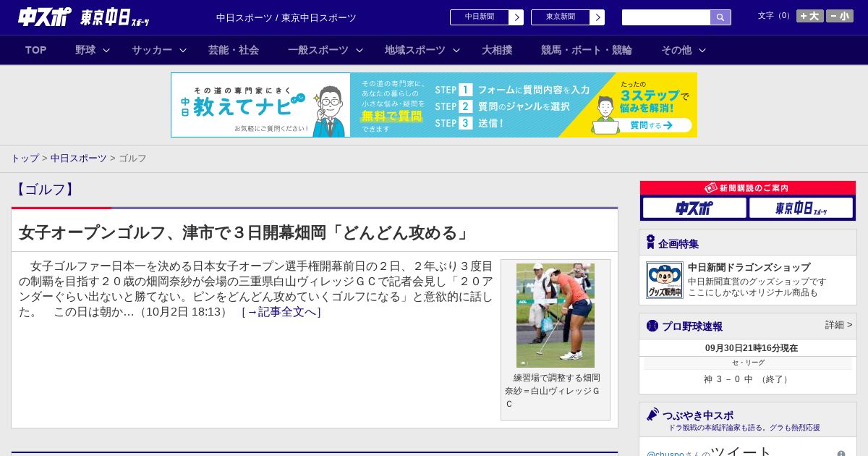Expand the サッカー dropdown chevron

coord(183,50)
